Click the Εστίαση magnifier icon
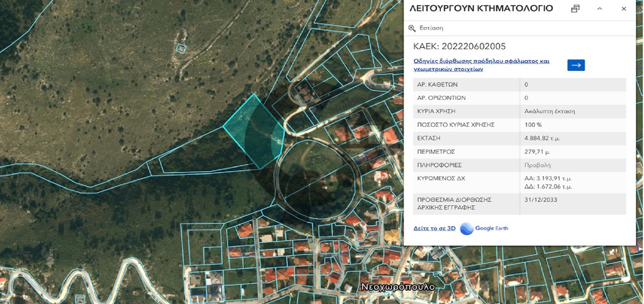Viewport: 644px width, 304px height. coord(412,28)
